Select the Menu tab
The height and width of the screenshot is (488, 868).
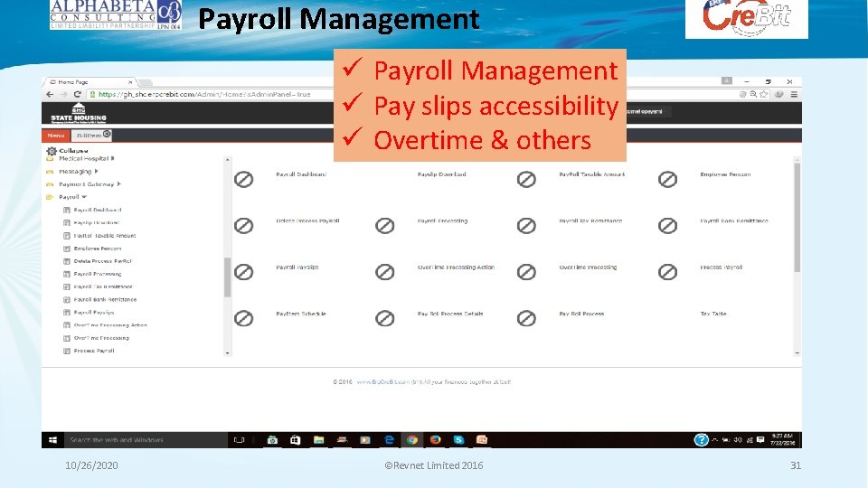point(55,136)
